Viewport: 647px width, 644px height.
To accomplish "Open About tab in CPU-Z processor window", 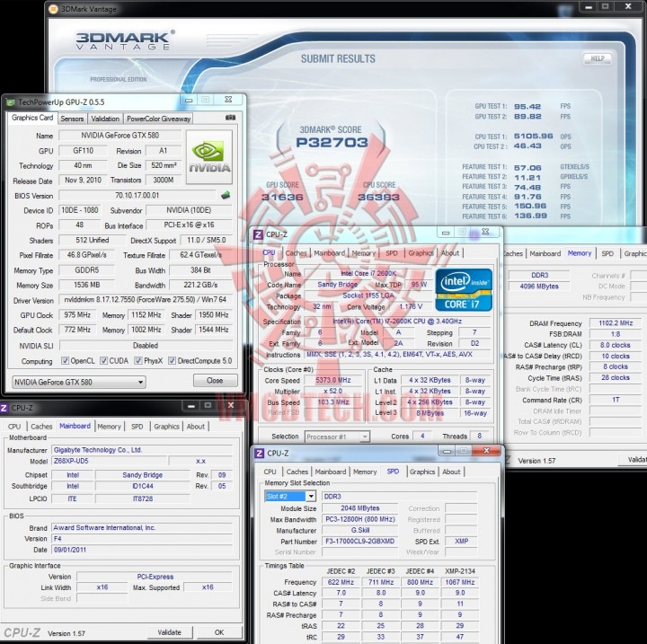I will pyautogui.click(x=450, y=253).
